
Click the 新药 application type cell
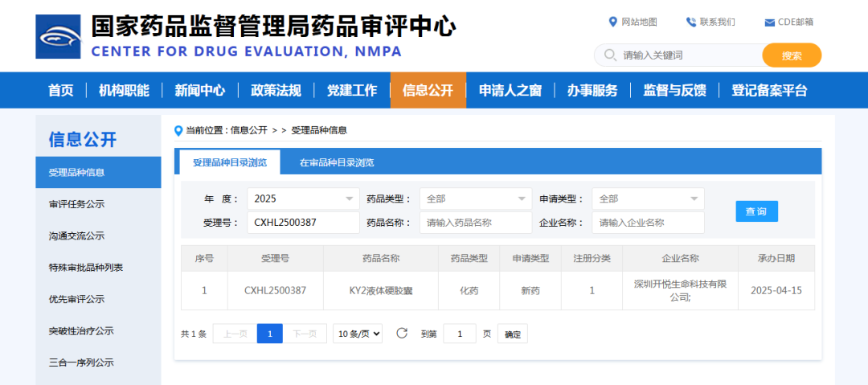coord(530,290)
